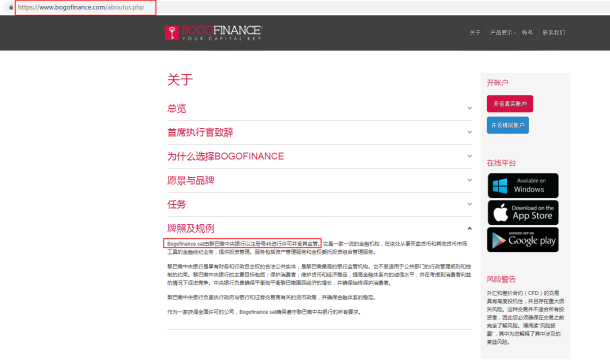Click the 风险警告 sidebar heading
Image resolution: width=610 pixels, height=364 pixels.
pos(501,279)
